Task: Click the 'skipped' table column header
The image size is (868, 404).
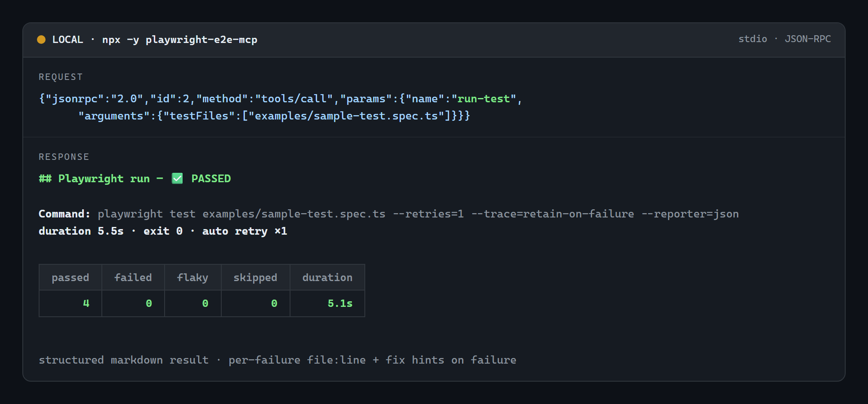Action: click(255, 278)
